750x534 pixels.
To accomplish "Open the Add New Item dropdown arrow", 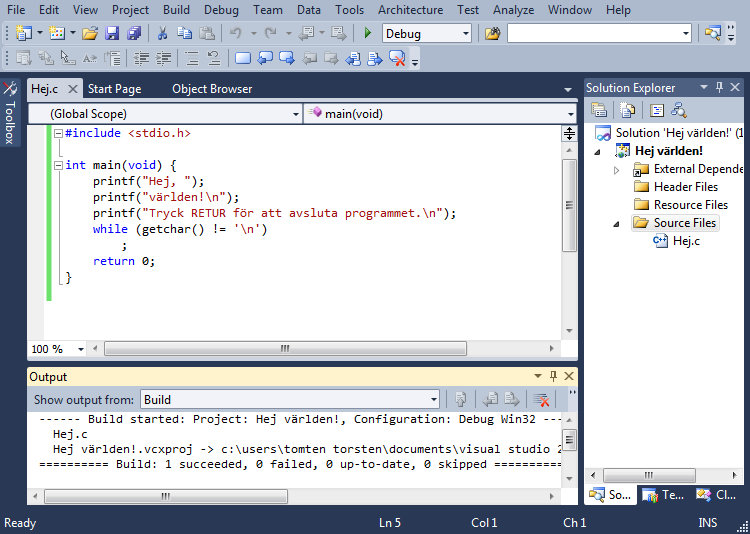I will tap(73, 33).
